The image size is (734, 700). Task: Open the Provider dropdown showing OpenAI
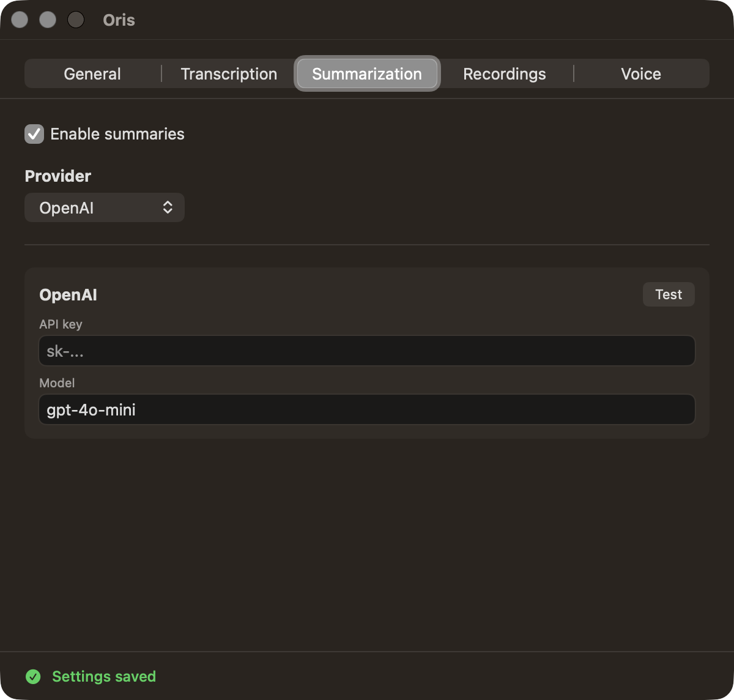point(105,208)
